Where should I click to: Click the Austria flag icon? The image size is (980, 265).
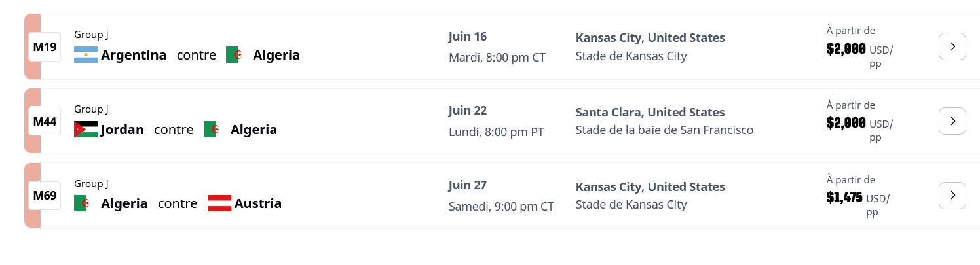coord(219,203)
